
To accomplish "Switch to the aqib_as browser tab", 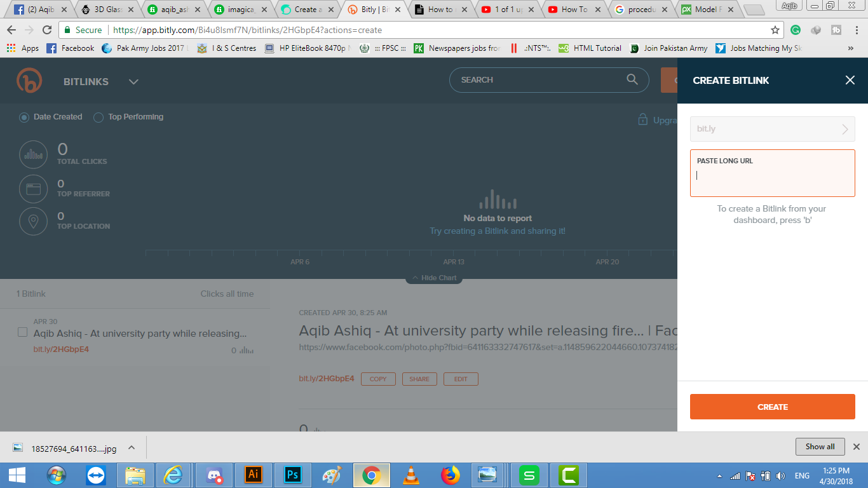I will point(173,10).
